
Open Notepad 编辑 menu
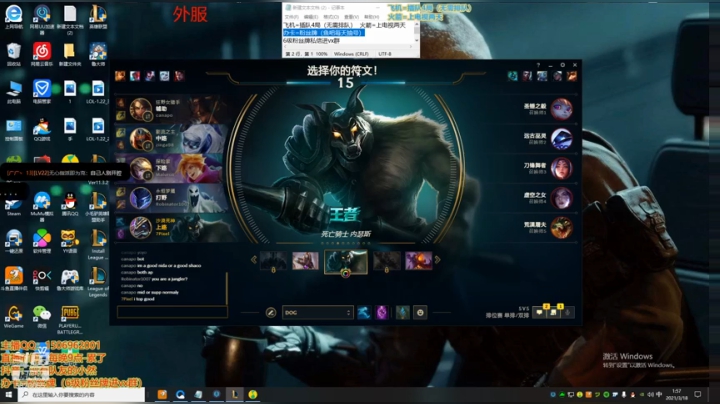[310, 17]
